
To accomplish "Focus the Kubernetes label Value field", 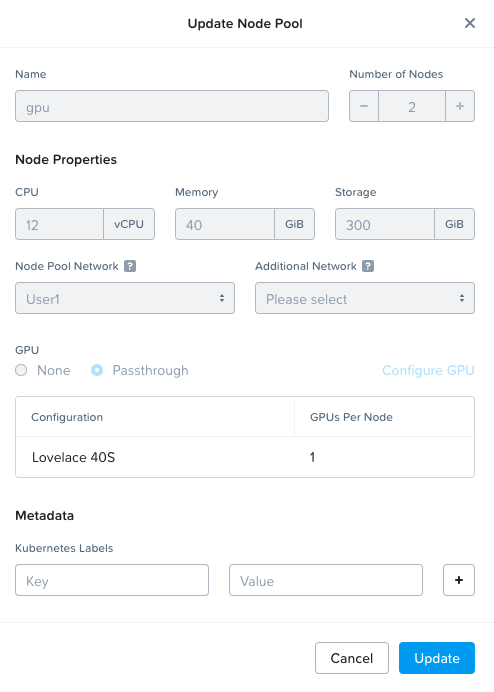I will [326, 580].
